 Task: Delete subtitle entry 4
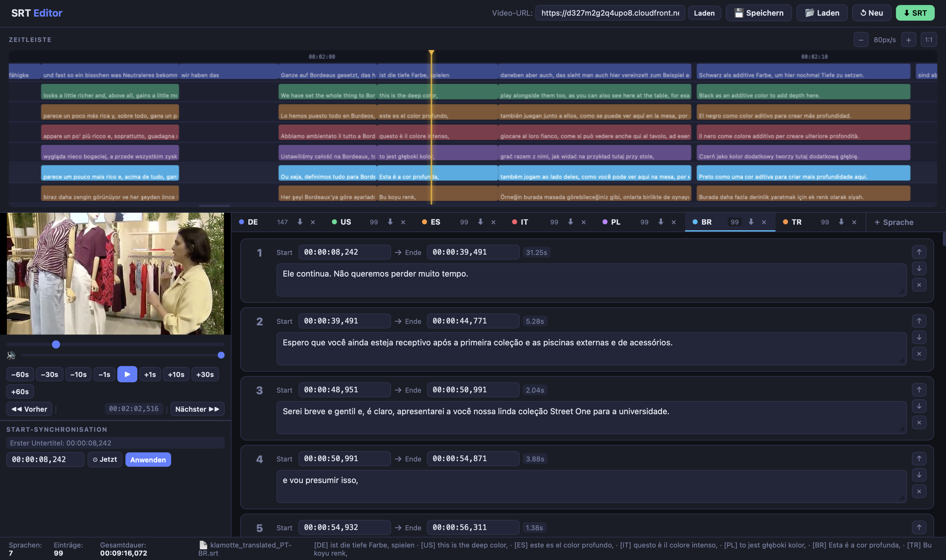point(919,491)
